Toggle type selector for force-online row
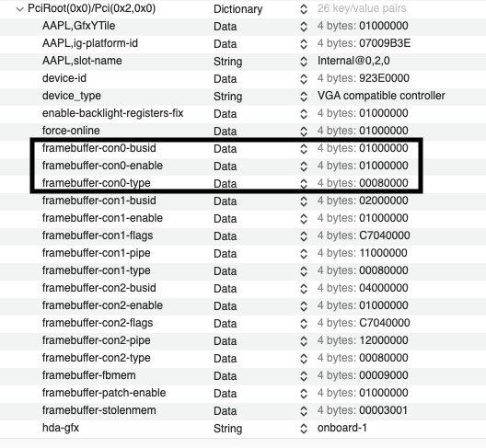486x448 pixels. click(304, 132)
